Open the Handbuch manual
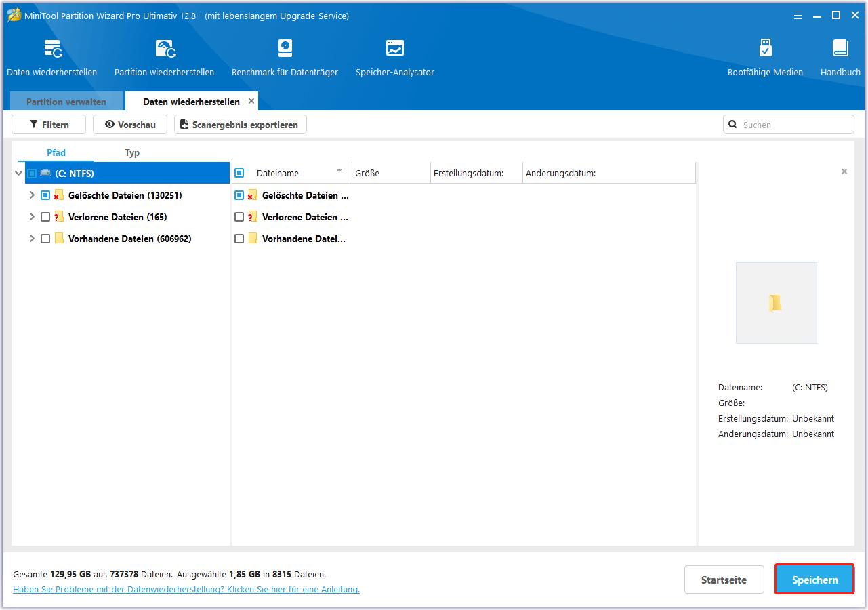The image size is (868, 610). [x=840, y=58]
